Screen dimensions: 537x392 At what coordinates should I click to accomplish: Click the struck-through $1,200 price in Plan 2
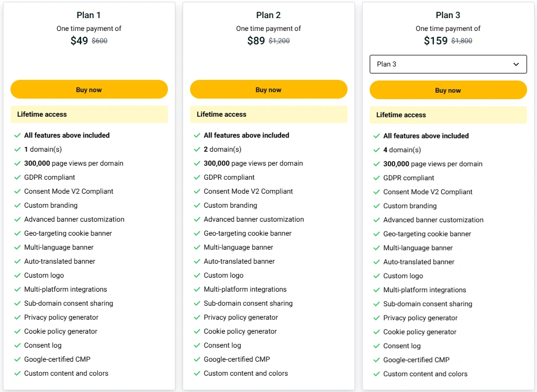click(x=279, y=41)
